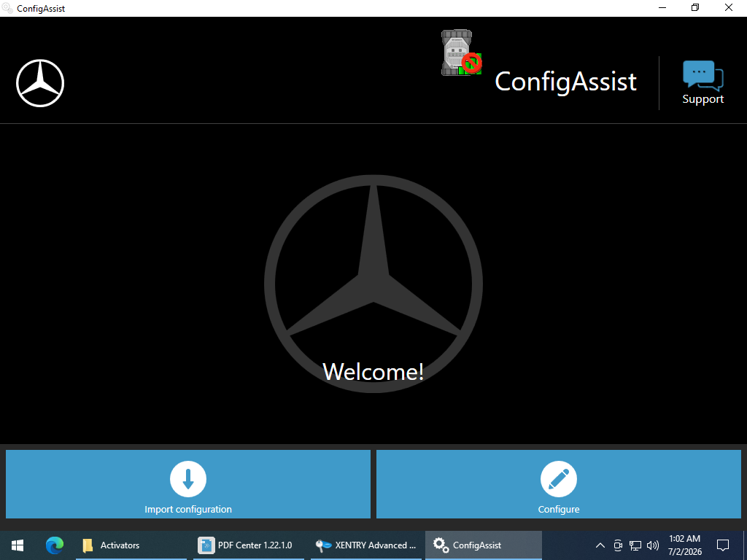The image size is (747, 560).
Task: Open the clock showing 1:02 AM
Action: [x=684, y=545]
